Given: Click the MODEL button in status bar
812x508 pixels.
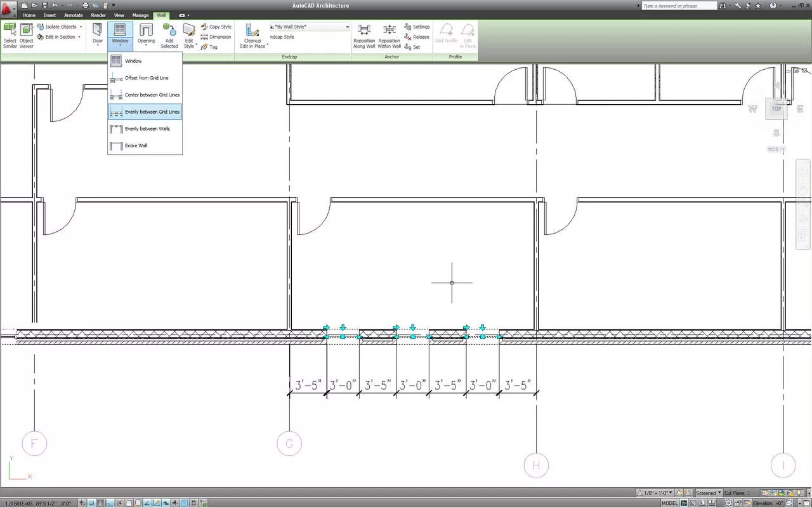Looking at the screenshot, I should (670, 503).
